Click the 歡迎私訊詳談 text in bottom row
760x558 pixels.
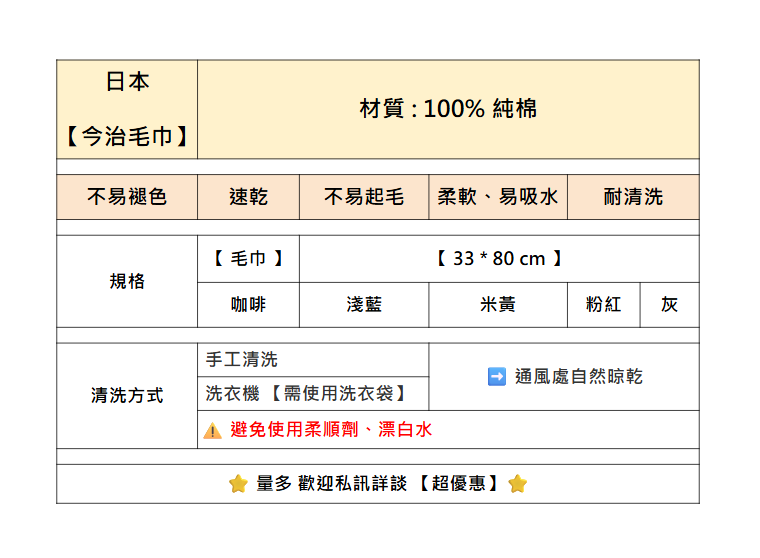[x=353, y=484]
